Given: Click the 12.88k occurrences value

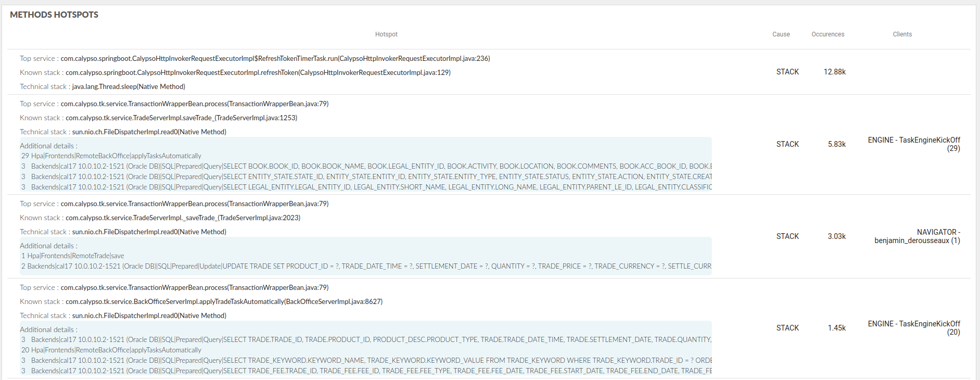Looking at the screenshot, I should point(834,72).
